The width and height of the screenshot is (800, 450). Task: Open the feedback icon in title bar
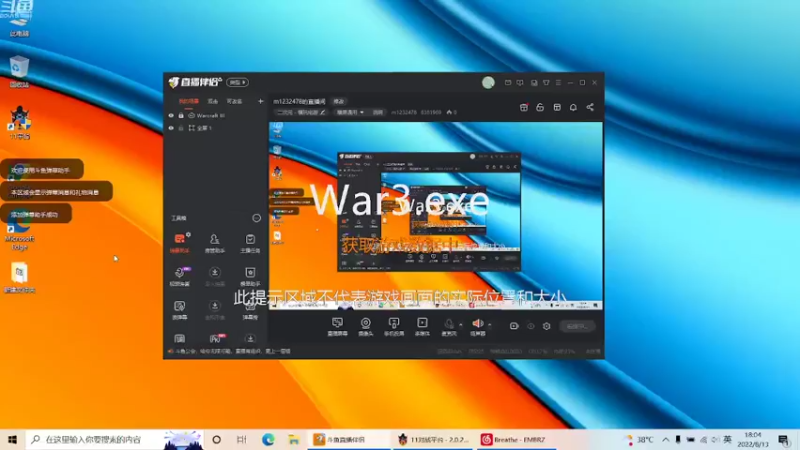[520, 83]
